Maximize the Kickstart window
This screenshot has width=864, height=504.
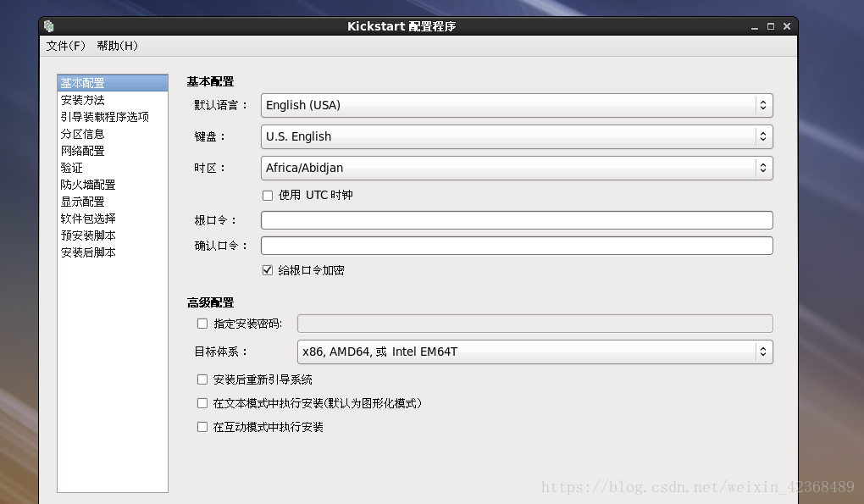click(x=771, y=26)
